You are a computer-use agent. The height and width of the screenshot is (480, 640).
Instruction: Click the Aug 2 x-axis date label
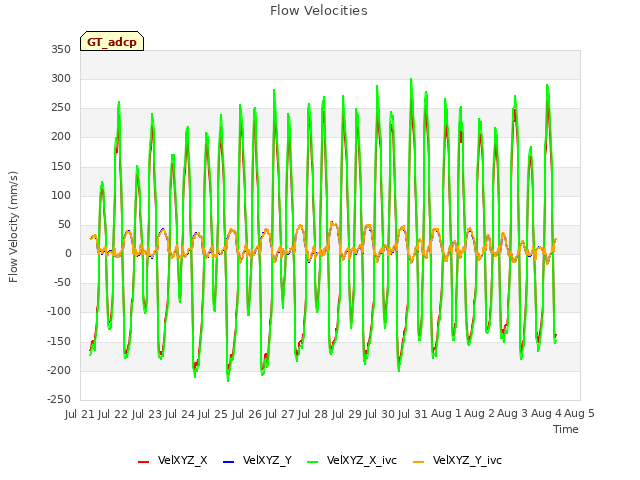tap(480, 414)
